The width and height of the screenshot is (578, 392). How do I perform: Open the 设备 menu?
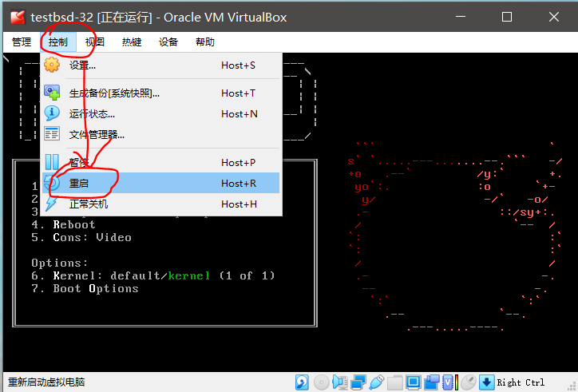(x=168, y=42)
